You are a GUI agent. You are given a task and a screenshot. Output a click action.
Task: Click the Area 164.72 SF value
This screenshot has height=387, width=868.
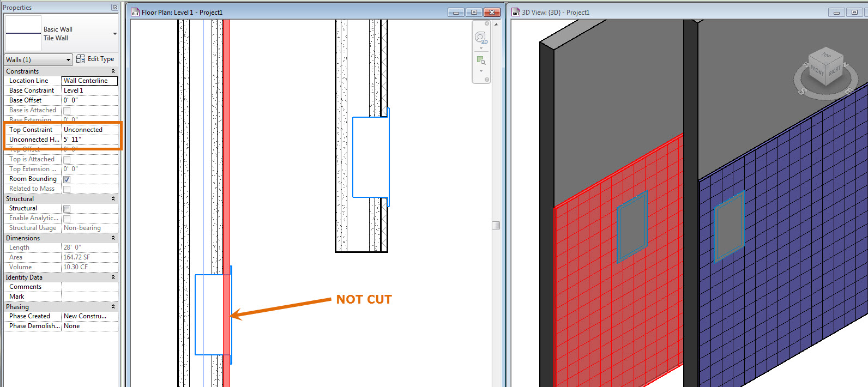[89, 257]
